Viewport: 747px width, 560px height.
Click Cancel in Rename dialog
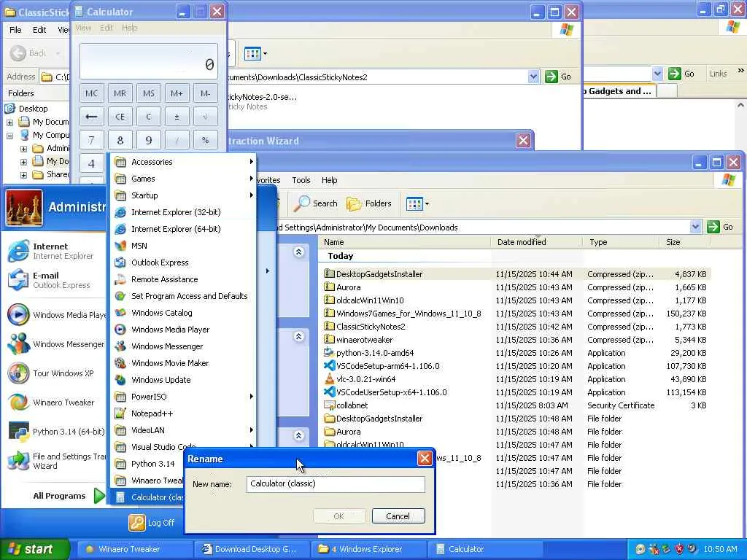click(398, 516)
